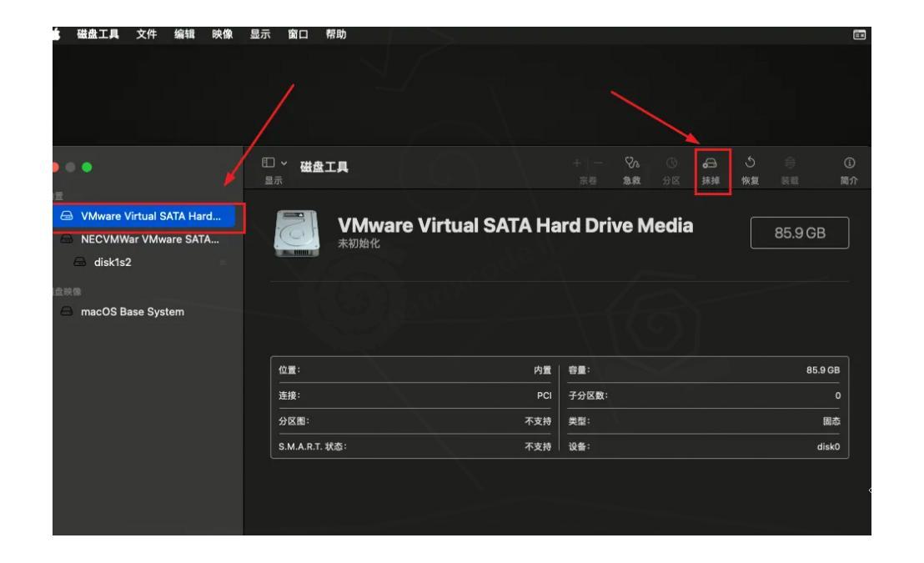Image resolution: width=924 pixels, height=563 pixels.
Task: Click the 类型 value 固态
Action: pyautogui.click(x=831, y=421)
